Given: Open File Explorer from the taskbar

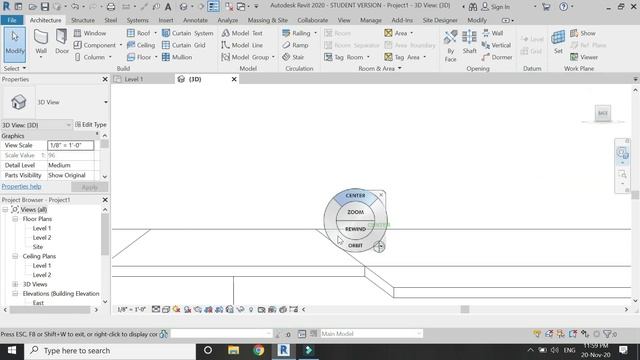Looking at the screenshot, I should (233, 351).
